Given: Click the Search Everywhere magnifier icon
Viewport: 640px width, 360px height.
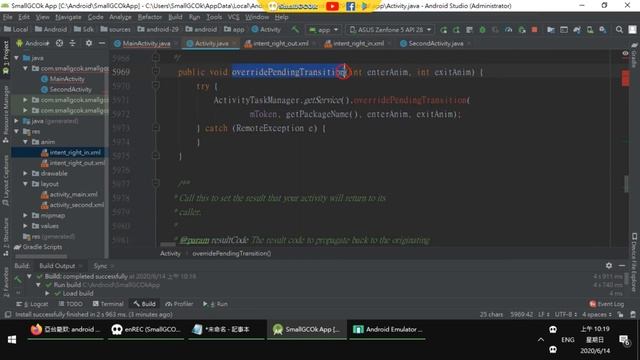Looking at the screenshot, I should [619, 30].
